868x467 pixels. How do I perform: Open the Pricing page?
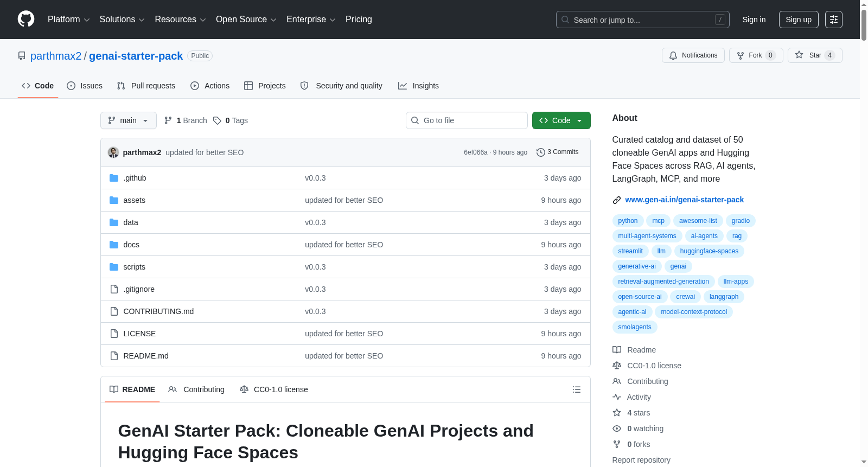pos(359,20)
